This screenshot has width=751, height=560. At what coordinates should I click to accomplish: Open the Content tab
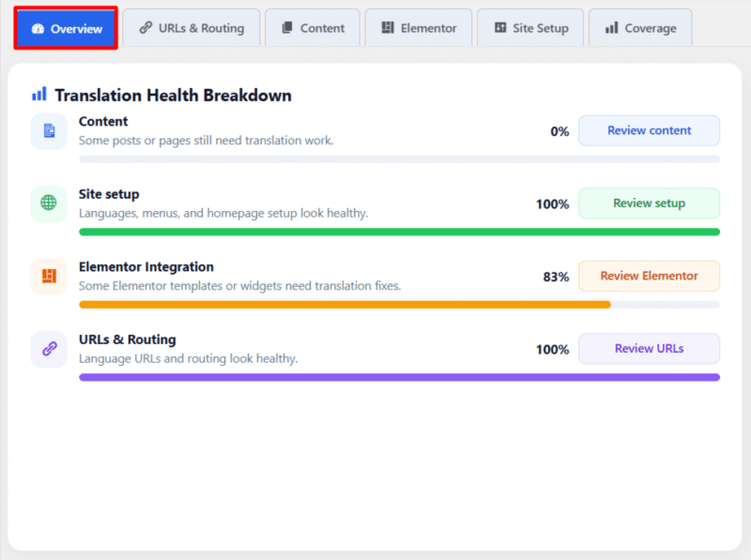[313, 28]
